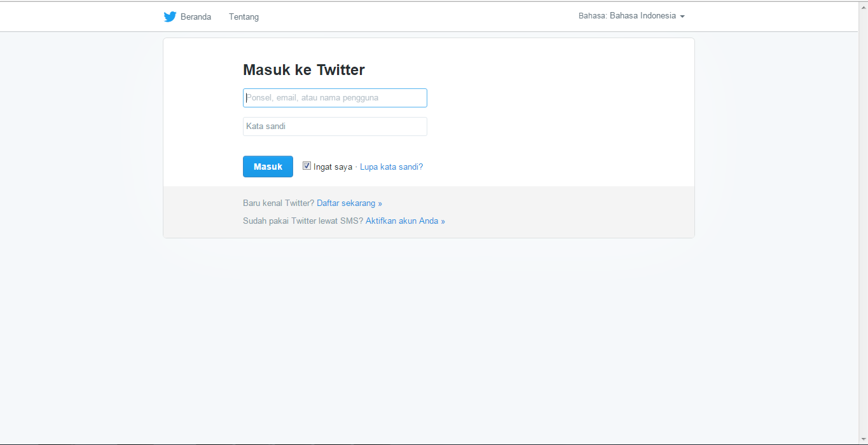Viewport: 868px width, 445px height.
Task: Open the Beranda home link
Action: [196, 17]
